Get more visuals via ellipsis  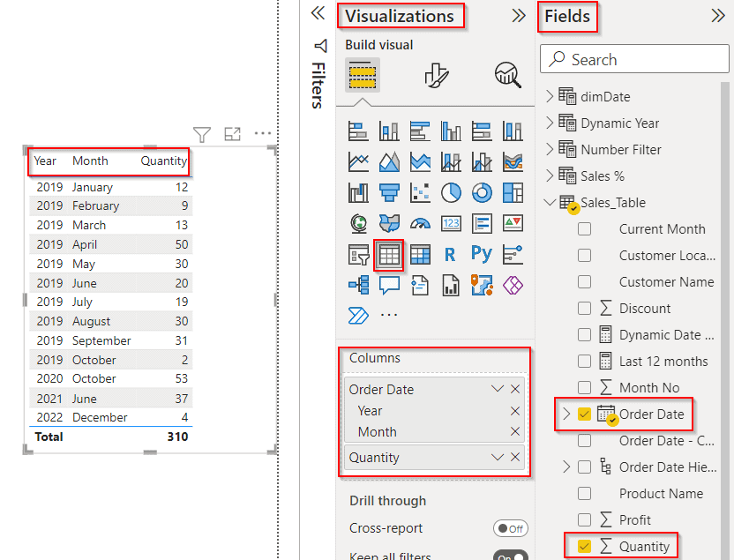[x=389, y=315]
